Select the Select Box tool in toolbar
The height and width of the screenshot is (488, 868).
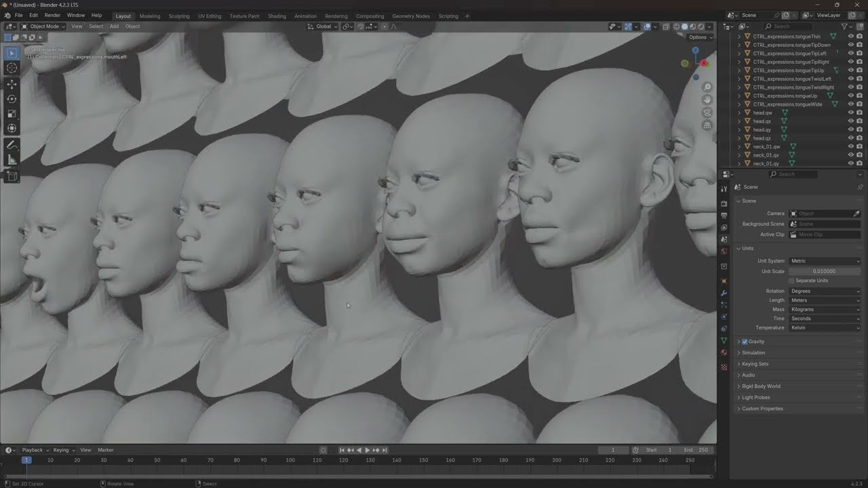click(x=12, y=53)
